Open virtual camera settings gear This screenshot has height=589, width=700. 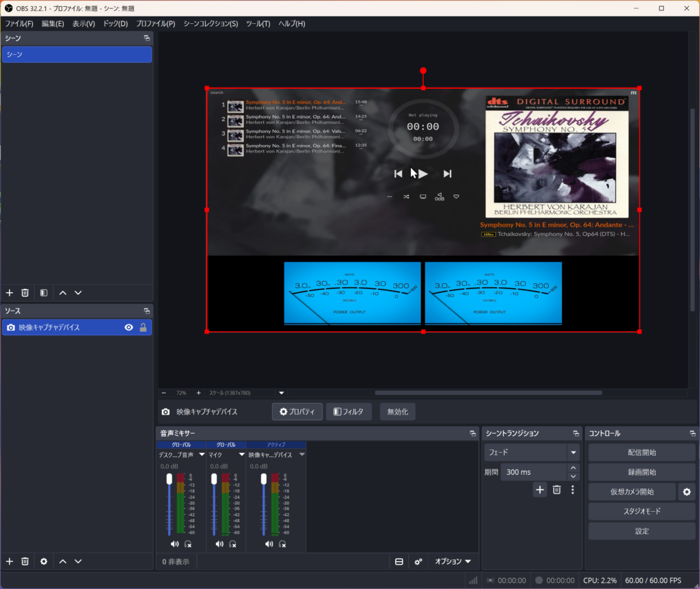click(x=686, y=492)
